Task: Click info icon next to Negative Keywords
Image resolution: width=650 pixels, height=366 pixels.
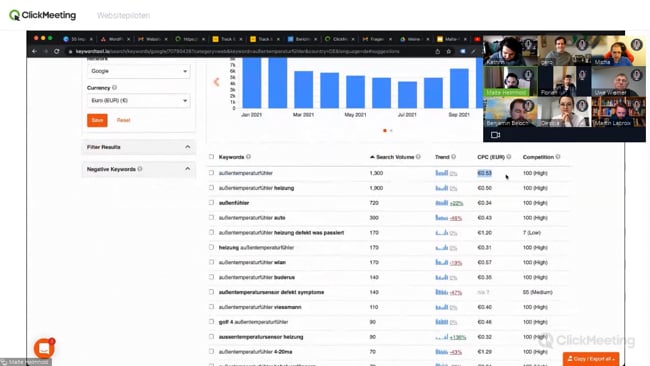Action: point(140,169)
